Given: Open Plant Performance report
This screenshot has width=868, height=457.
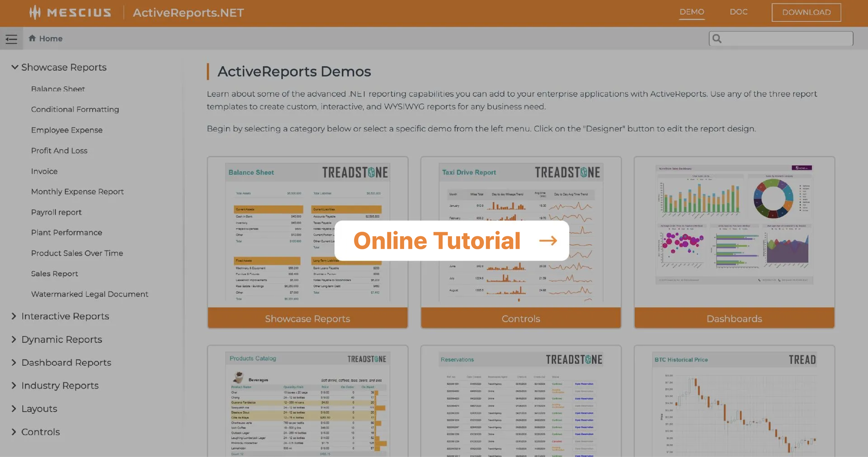Looking at the screenshot, I should coord(66,233).
